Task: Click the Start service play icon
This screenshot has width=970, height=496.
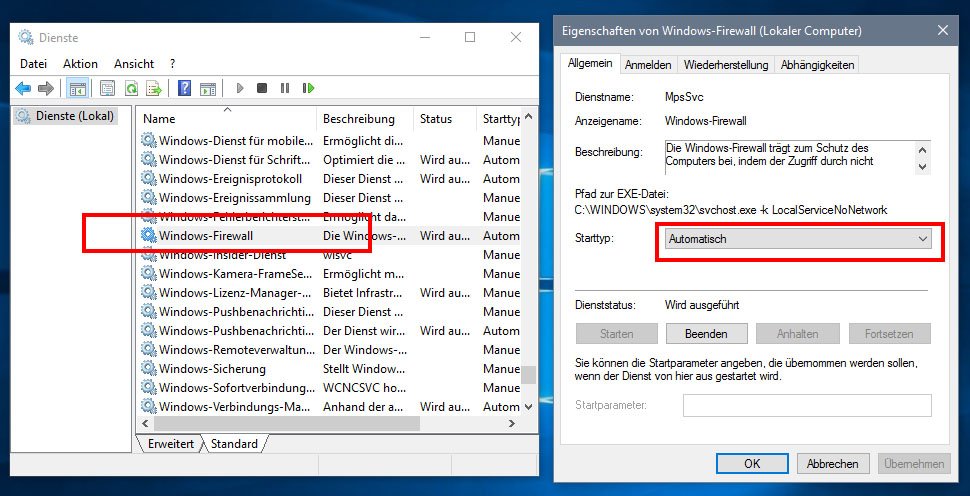Action: [240, 88]
